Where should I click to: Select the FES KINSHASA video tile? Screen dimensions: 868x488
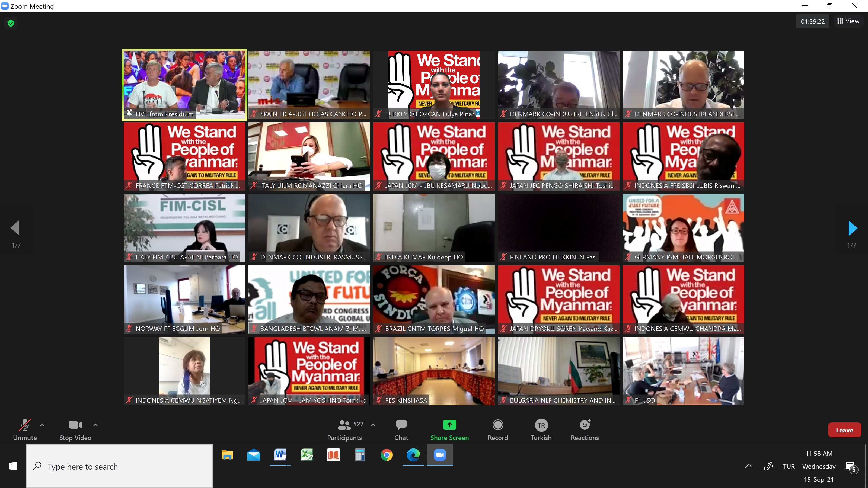coord(434,371)
